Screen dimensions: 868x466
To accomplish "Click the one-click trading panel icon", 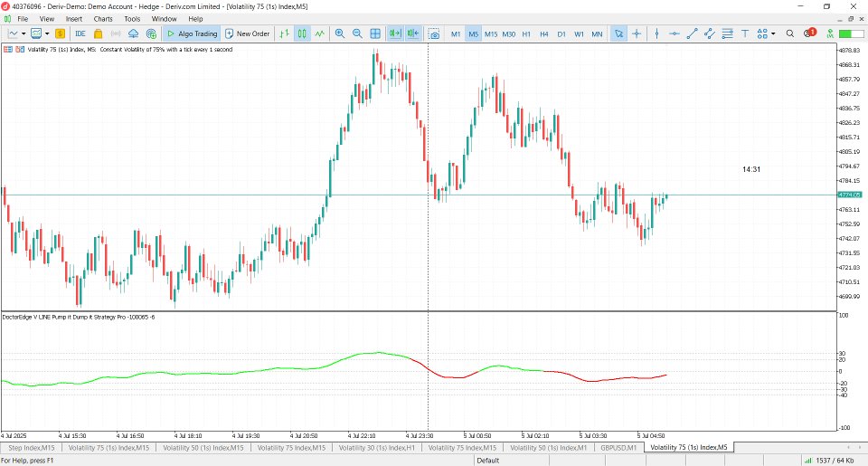I will 8,50.
